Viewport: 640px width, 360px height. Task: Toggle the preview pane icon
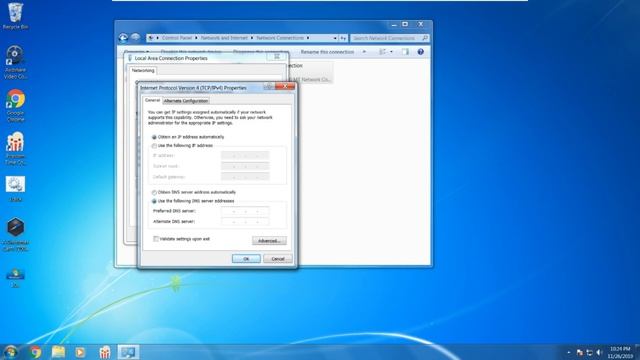[405, 52]
